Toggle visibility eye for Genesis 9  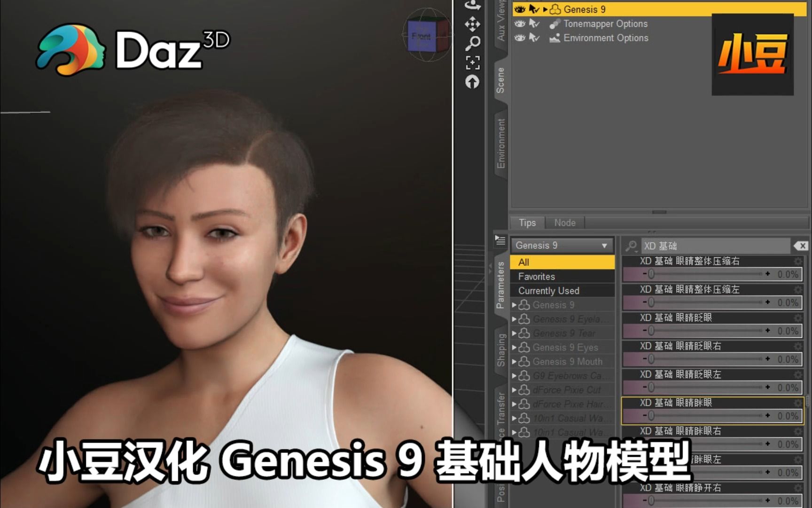pos(520,9)
